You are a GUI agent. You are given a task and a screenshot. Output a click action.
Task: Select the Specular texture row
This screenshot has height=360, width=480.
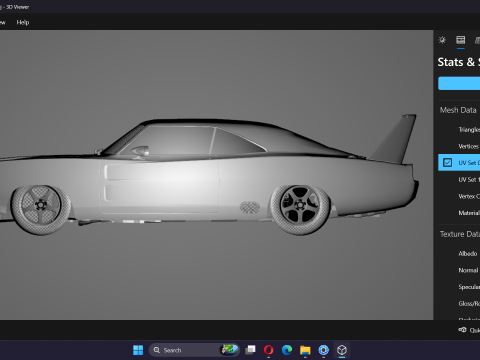[x=459, y=287]
